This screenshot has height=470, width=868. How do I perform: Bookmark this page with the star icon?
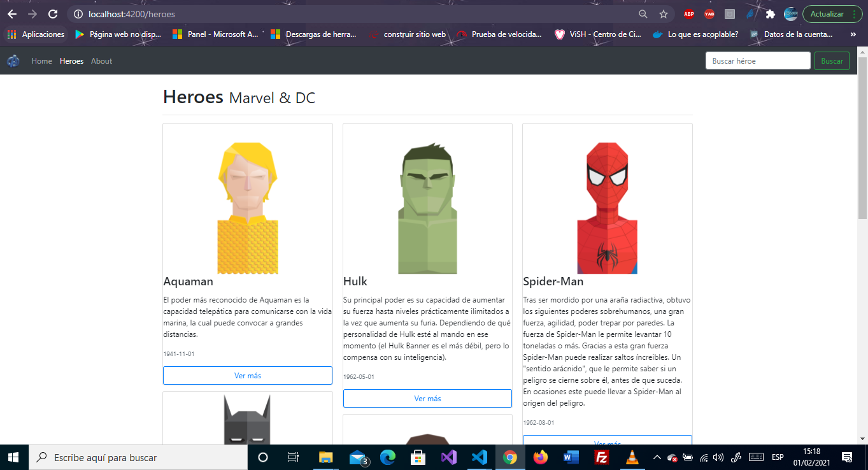point(664,14)
